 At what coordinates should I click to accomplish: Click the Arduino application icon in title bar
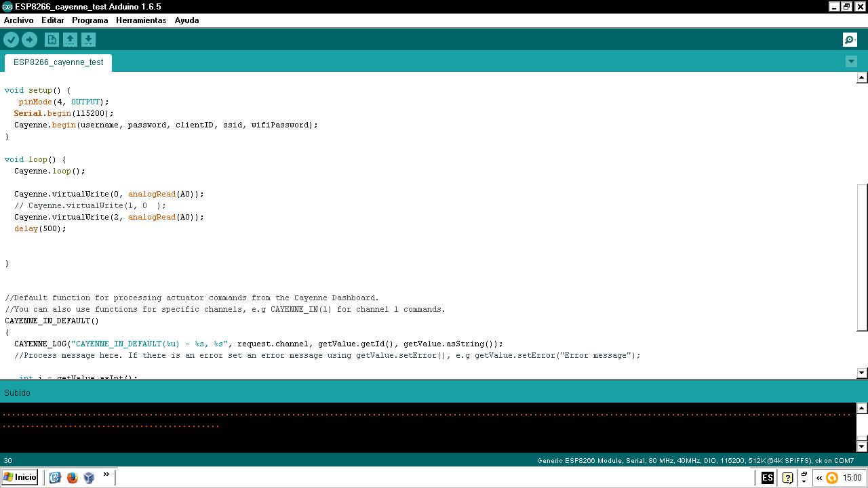(7, 7)
